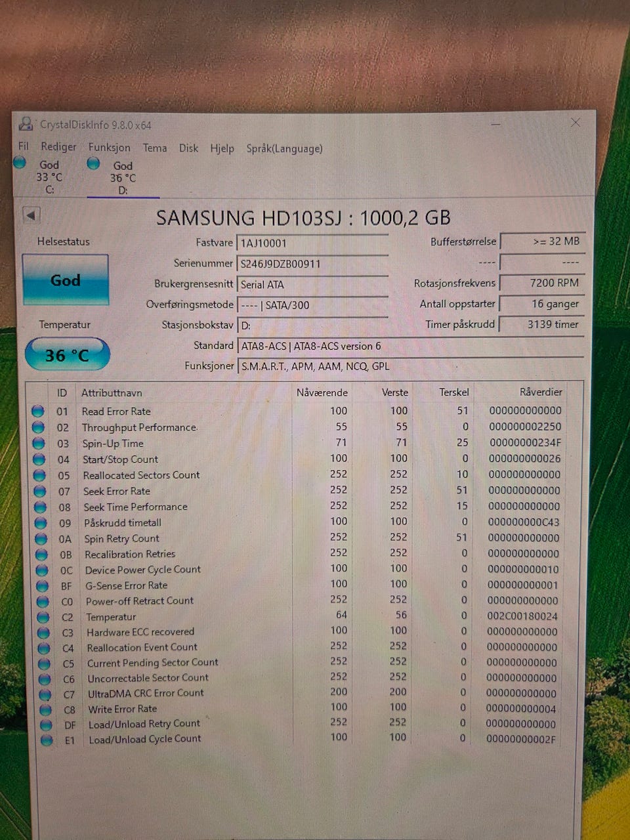Image resolution: width=630 pixels, height=840 pixels.
Task: Click status dot for Uncorrectable Sector Count
Action: 45,679
